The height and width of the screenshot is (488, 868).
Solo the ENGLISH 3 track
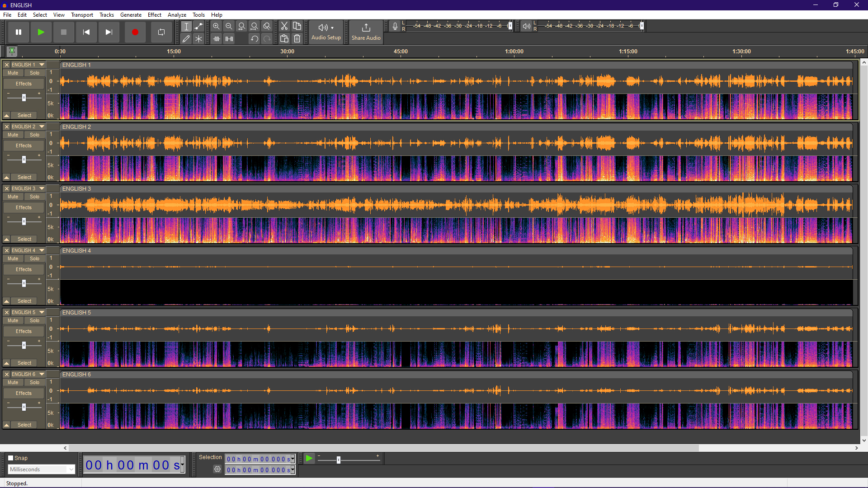pyautogui.click(x=35, y=197)
